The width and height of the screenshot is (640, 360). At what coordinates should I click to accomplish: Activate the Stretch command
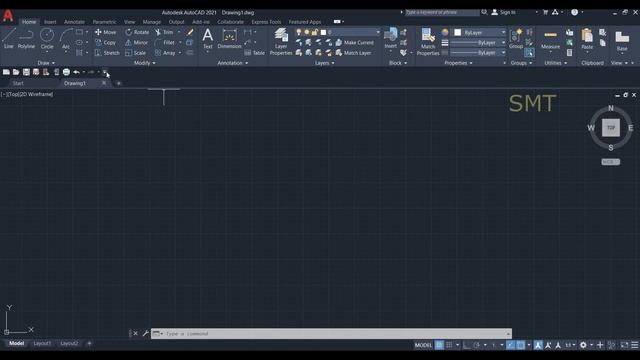(107, 53)
